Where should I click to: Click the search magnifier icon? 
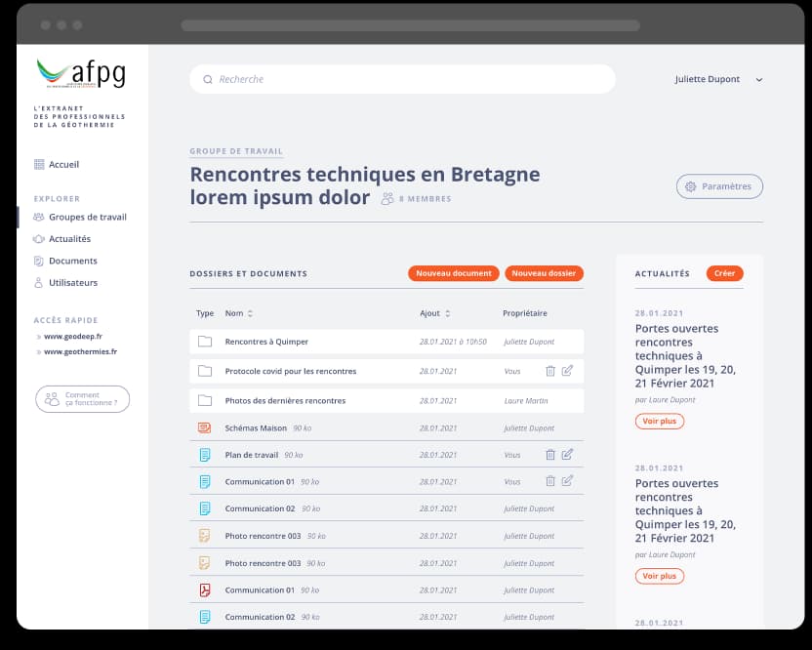click(206, 79)
